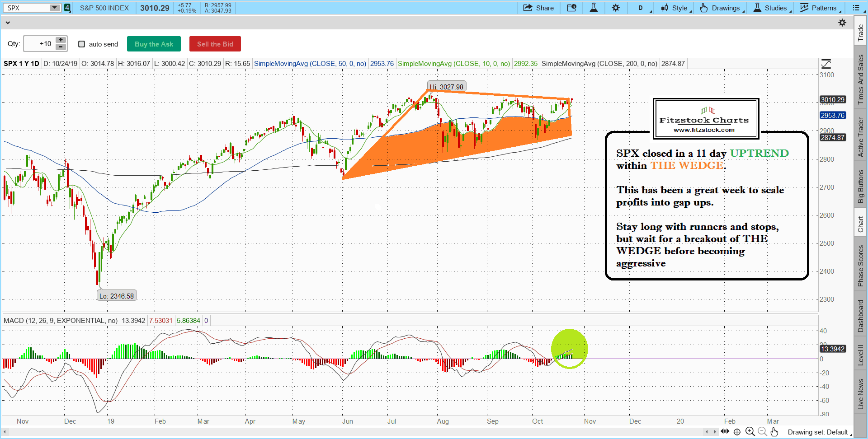Open chart settings gear in top toolbar

(616, 8)
